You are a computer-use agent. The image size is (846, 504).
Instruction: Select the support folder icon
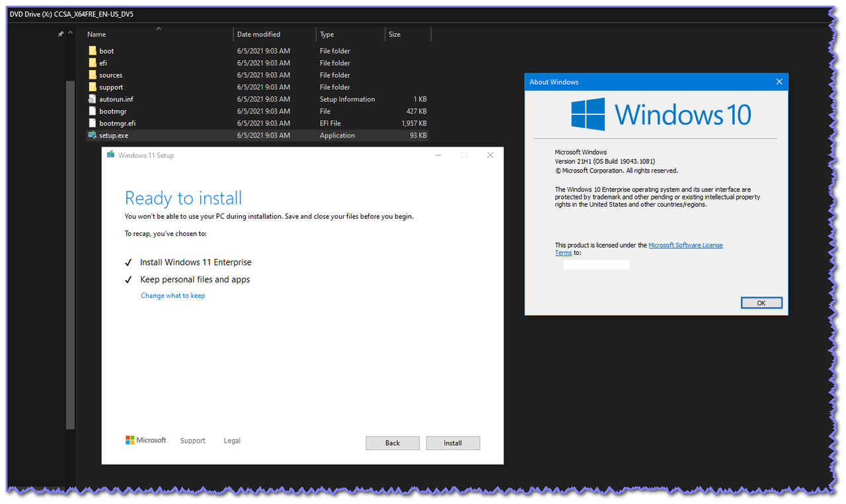point(93,87)
